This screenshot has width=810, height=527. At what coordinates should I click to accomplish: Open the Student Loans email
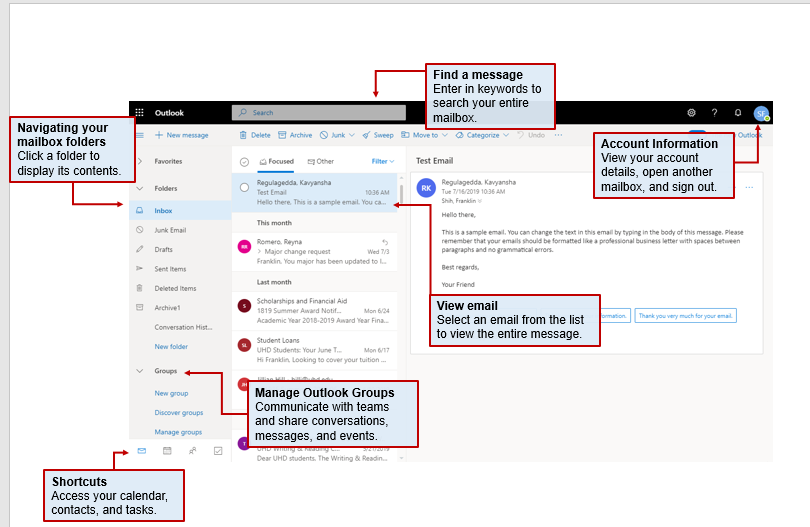point(315,350)
